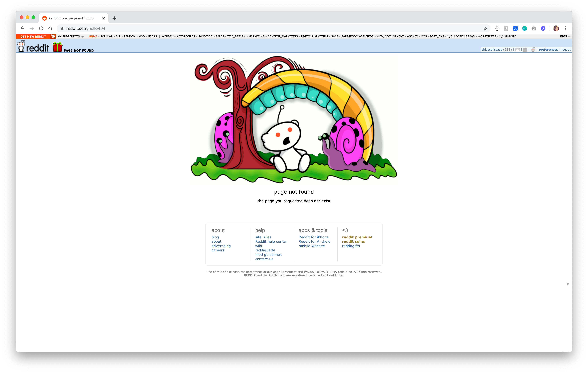Image resolution: width=588 pixels, height=373 pixels.
Task: Open the teal 'm' extension icon
Action: (x=524, y=28)
